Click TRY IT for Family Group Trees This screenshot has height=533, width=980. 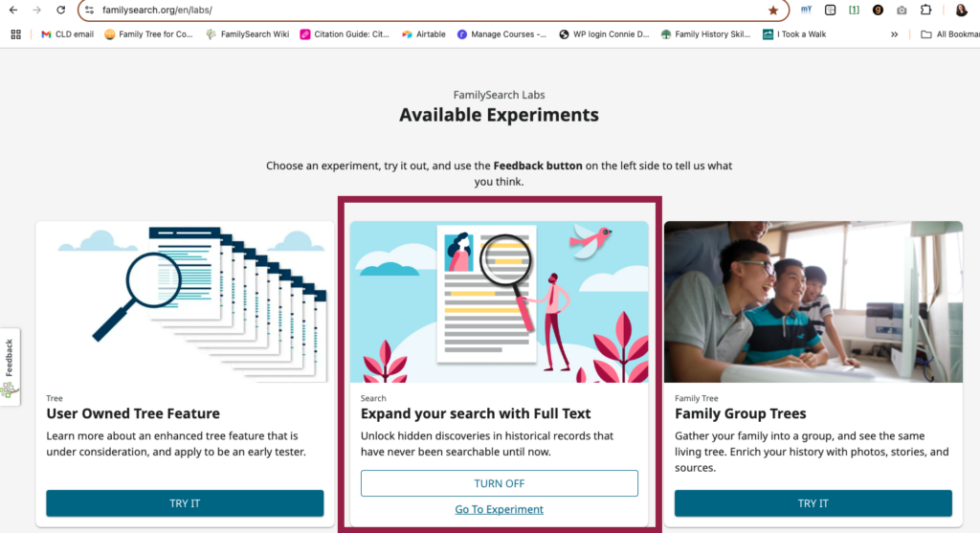tap(813, 503)
